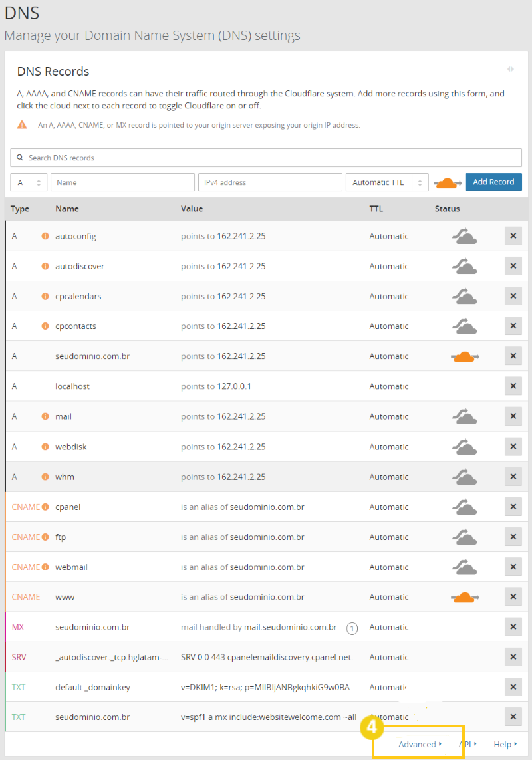Edit the v=spf1 TXT record value
Image resolution: width=532 pixels, height=760 pixels.
tap(269, 717)
